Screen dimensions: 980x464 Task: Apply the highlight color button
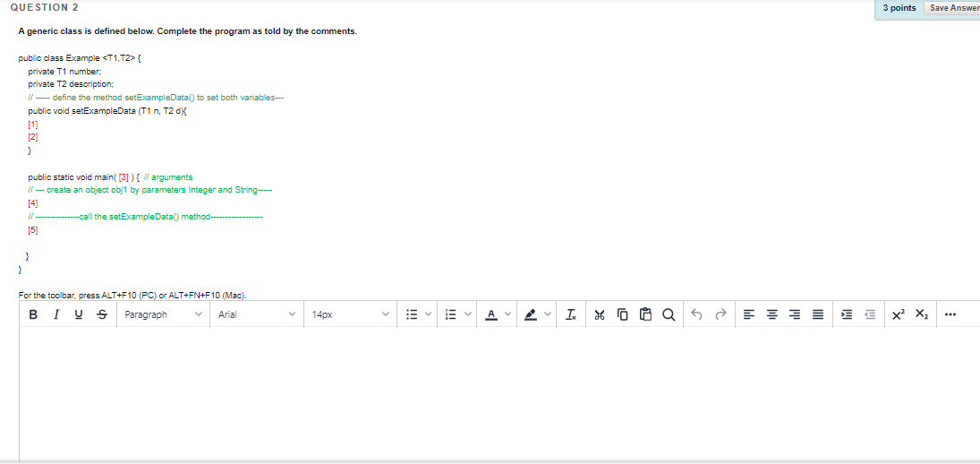click(x=531, y=314)
